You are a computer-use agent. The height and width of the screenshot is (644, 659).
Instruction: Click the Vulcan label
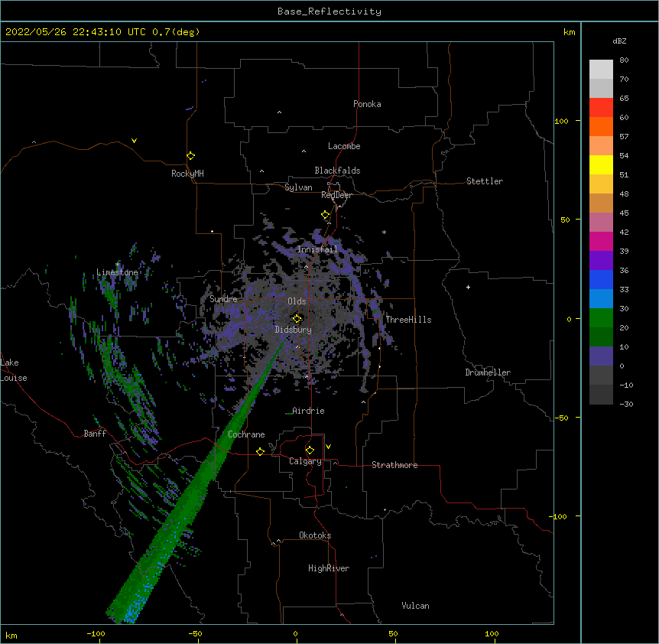415,606
